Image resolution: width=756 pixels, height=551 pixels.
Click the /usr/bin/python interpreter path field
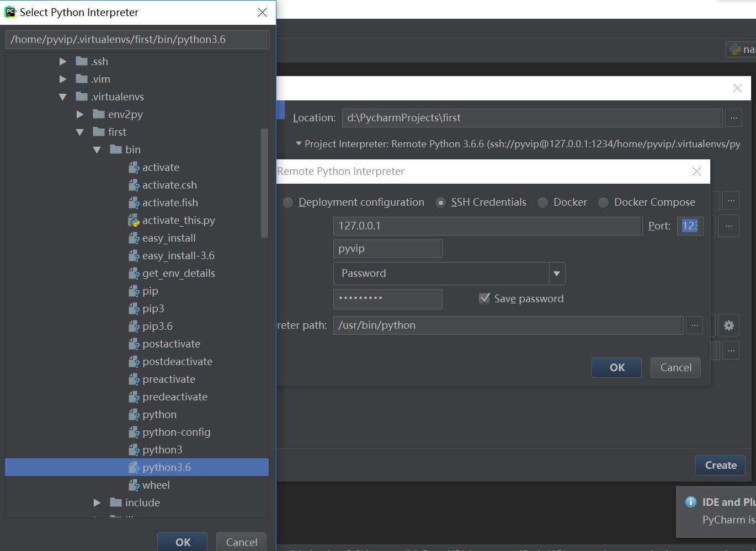pyautogui.click(x=508, y=325)
